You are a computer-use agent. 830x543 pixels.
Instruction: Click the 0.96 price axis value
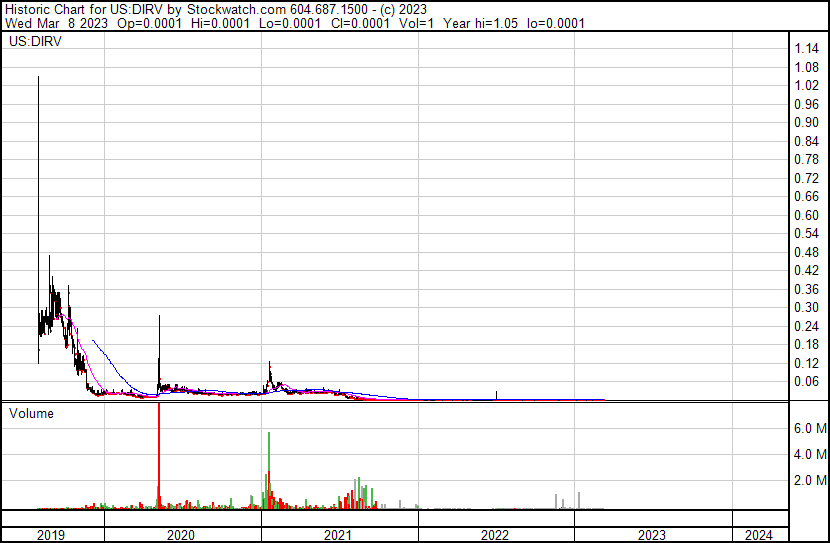(x=806, y=104)
